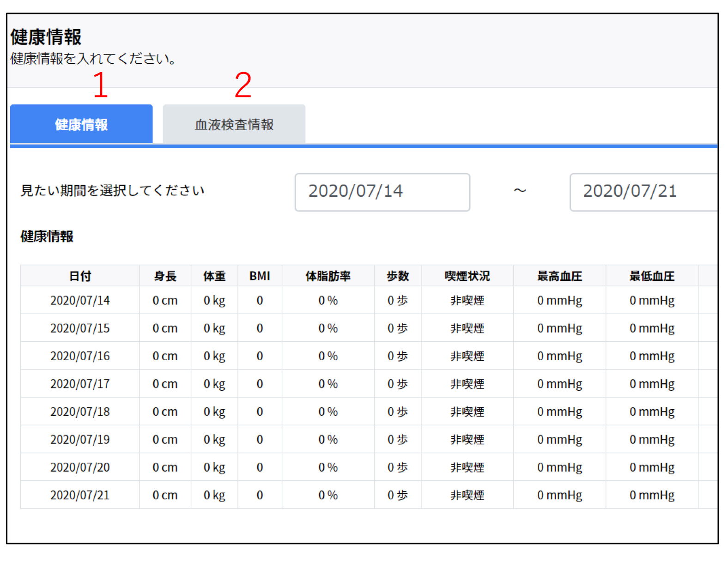Click the BMI value in 2020/07/18 row

point(260,412)
